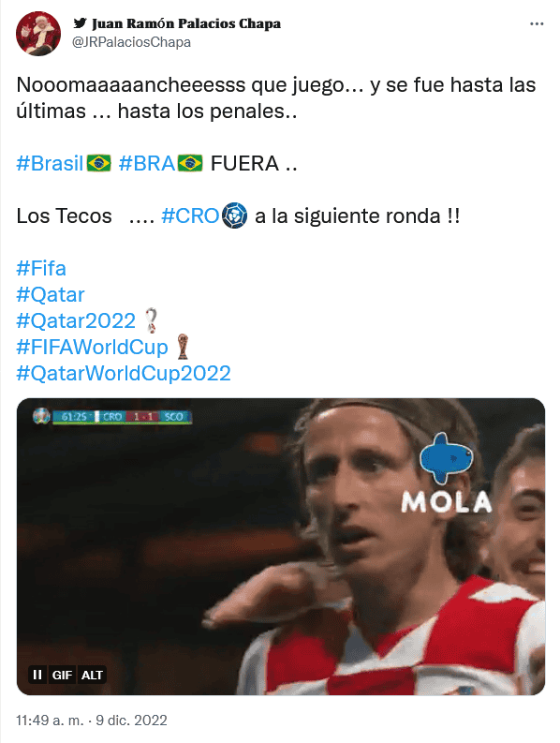Click the Qatar 2022 emblem icon
This screenshot has width=560, height=743.
151,320
